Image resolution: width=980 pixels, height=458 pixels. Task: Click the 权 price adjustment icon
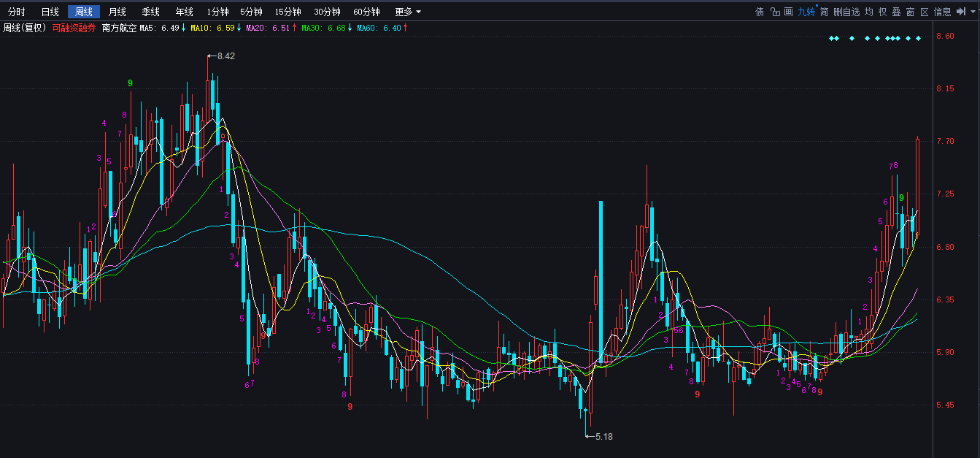[882, 12]
